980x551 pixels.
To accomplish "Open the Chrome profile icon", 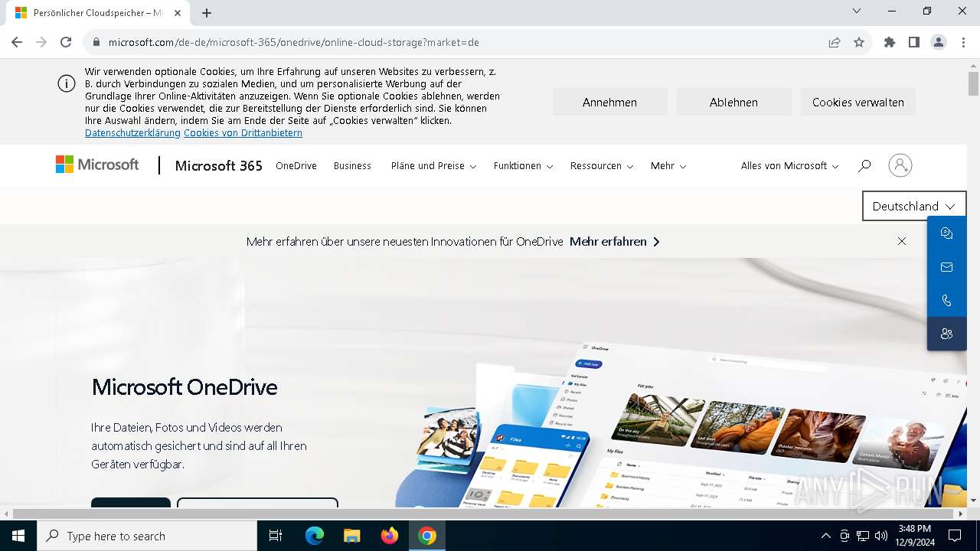I will pyautogui.click(x=939, y=42).
